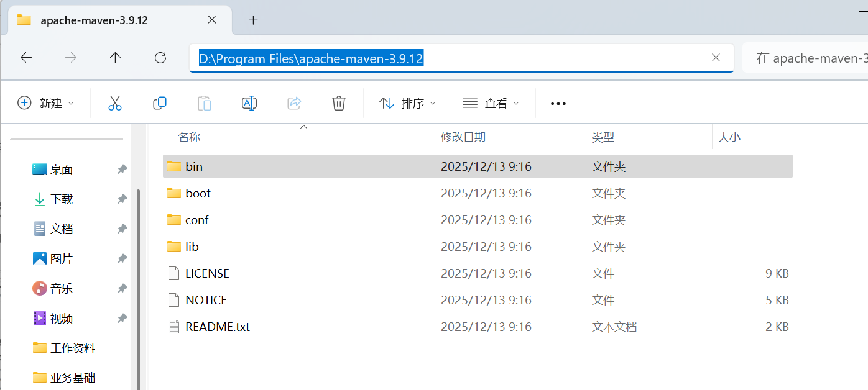The width and height of the screenshot is (868, 390).
Task: Click the NOTICE file icon
Action: 174,300
